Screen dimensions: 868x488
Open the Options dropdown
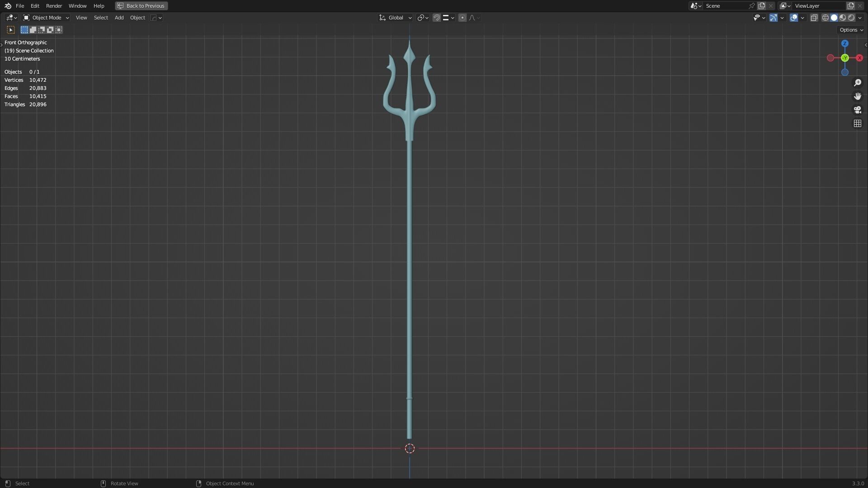851,30
